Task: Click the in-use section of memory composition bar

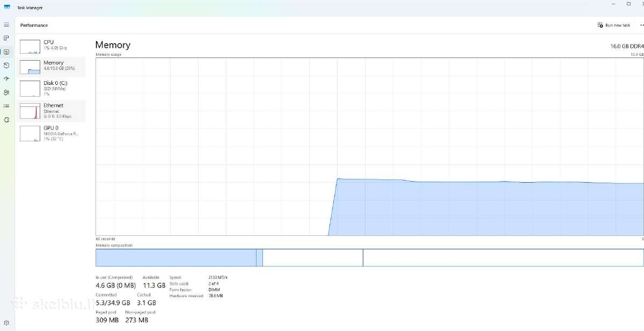Action: click(176, 258)
